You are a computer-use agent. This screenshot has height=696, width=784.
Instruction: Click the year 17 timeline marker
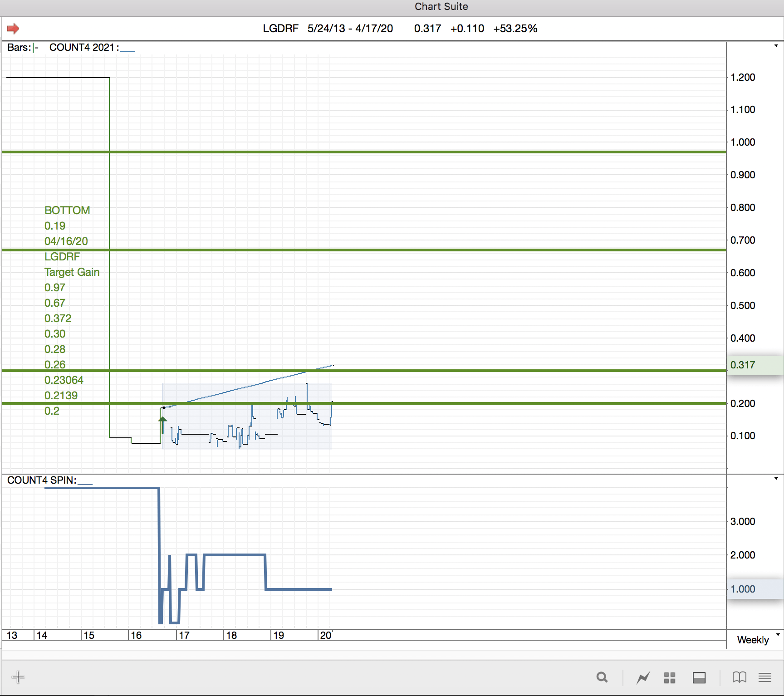pyautogui.click(x=184, y=635)
